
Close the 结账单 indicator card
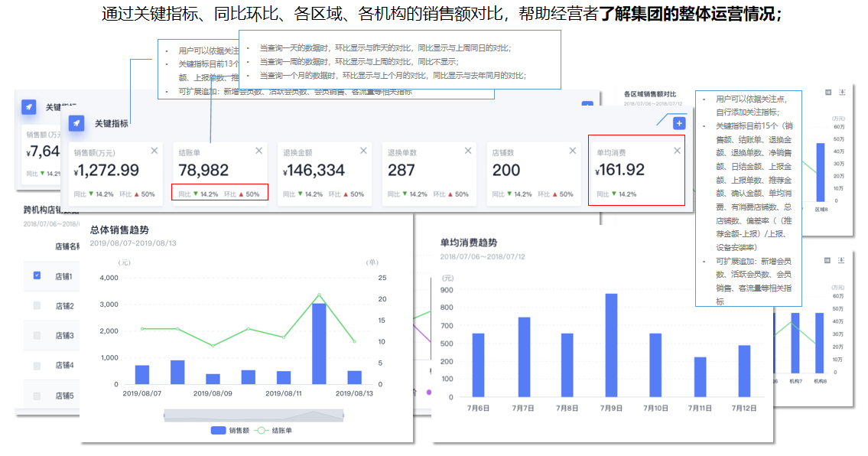[258, 151]
